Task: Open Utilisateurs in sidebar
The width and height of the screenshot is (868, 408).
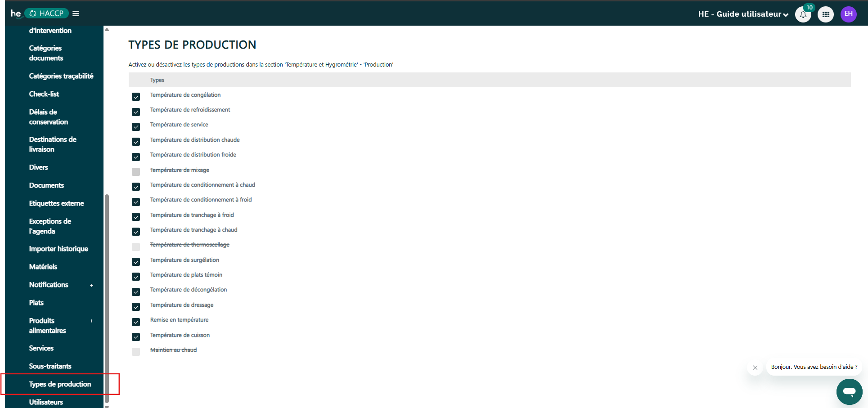Action: [46, 402]
